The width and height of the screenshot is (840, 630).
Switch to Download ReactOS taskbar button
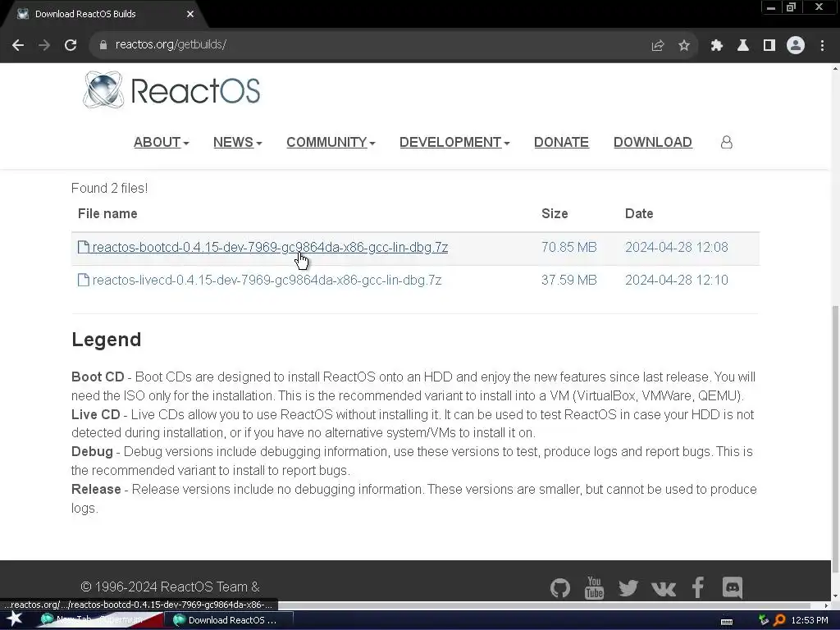tap(230, 620)
